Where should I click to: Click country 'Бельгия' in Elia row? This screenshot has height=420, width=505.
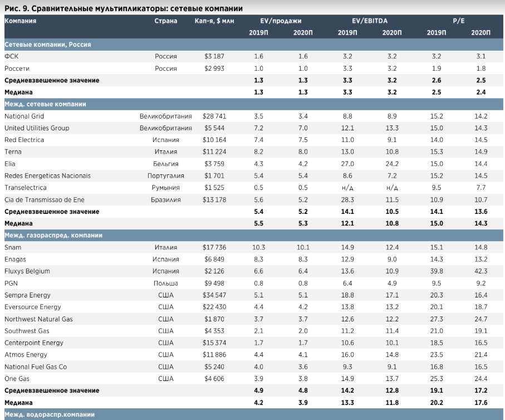pos(165,164)
